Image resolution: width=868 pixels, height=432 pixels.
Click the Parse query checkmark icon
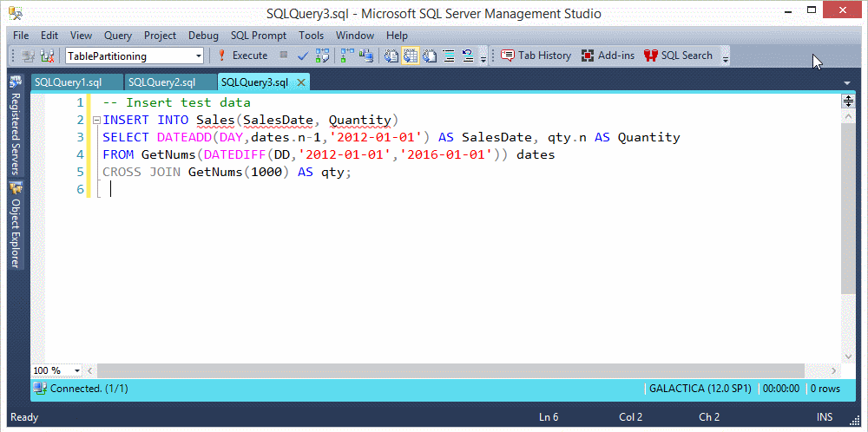click(x=303, y=56)
